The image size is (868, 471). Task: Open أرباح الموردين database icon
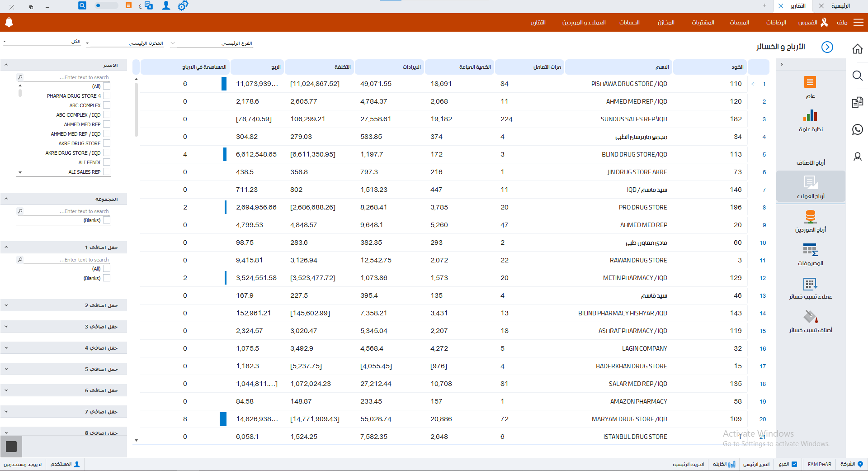[810, 217]
